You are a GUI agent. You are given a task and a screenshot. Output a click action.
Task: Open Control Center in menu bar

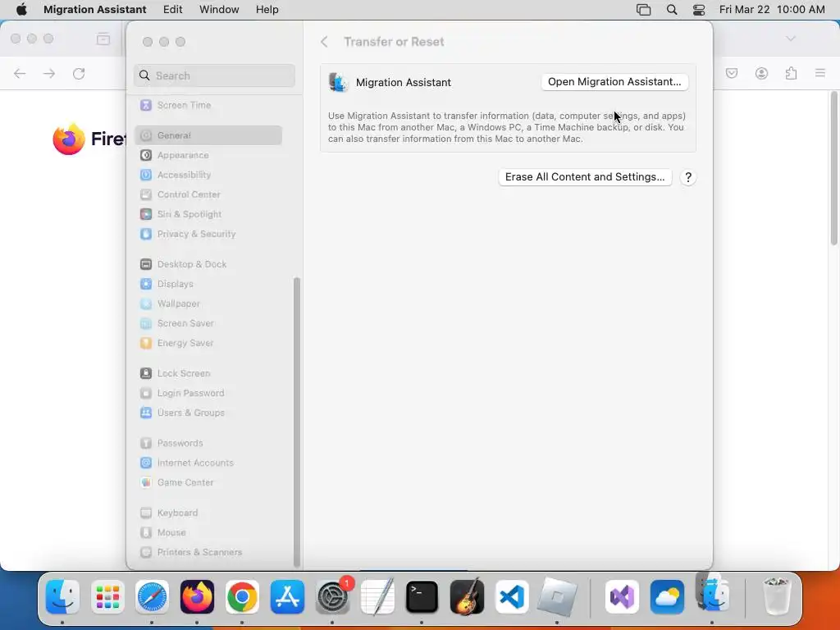click(699, 10)
